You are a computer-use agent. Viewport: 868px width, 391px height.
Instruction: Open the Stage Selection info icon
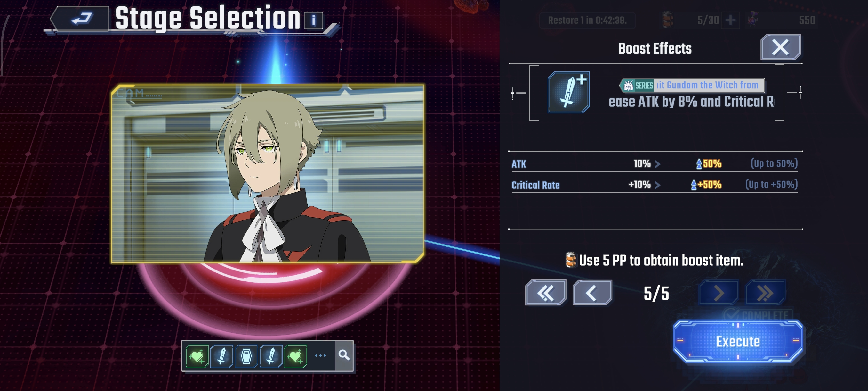click(x=313, y=20)
